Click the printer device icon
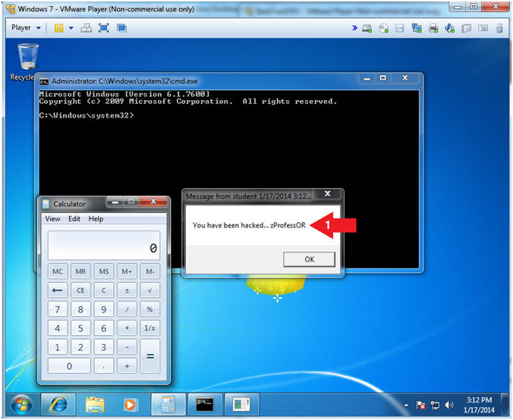This screenshot has width=513, height=420. 433,29
